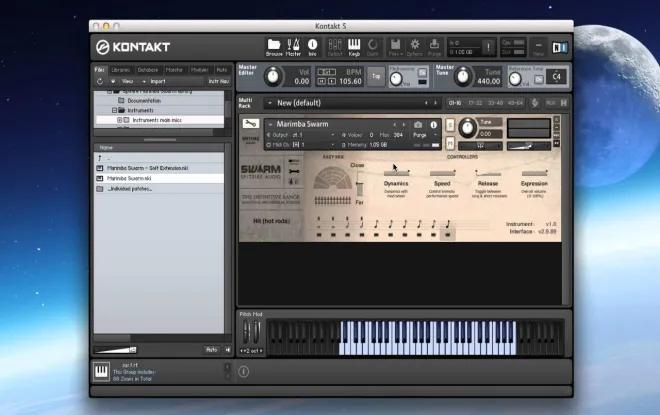Open Multi Rack preset dropdown arrow
Viewport: 660px width, 415px height.
point(269,103)
